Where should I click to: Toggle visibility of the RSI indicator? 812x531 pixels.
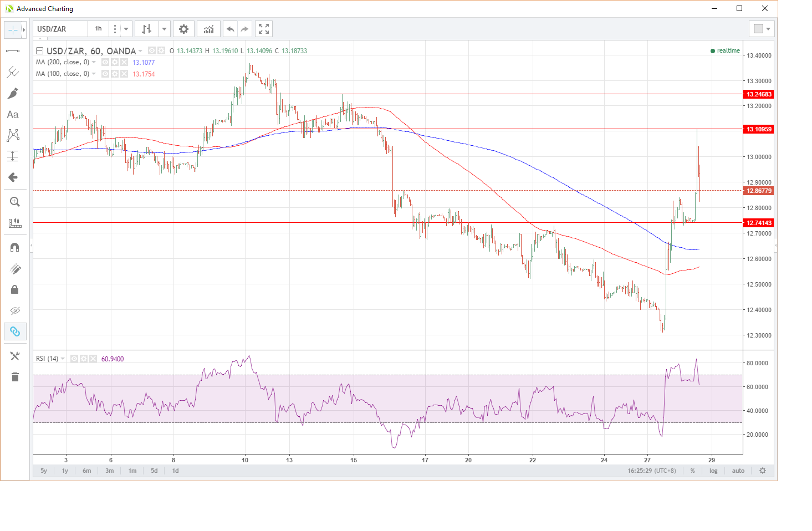tap(74, 359)
